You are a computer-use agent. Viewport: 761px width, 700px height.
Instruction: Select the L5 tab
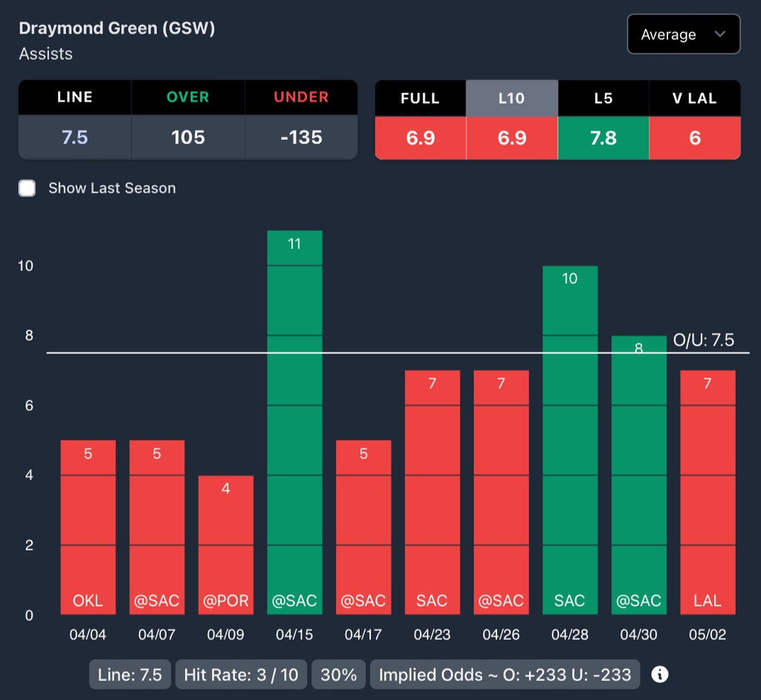click(x=603, y=98)
